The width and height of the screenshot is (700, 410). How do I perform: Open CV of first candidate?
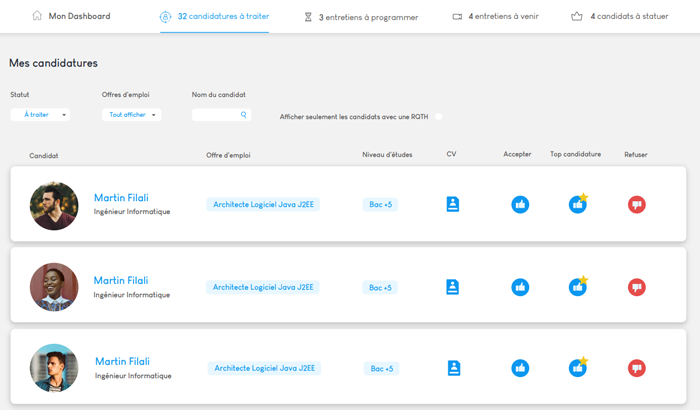(x=453, y=204)
